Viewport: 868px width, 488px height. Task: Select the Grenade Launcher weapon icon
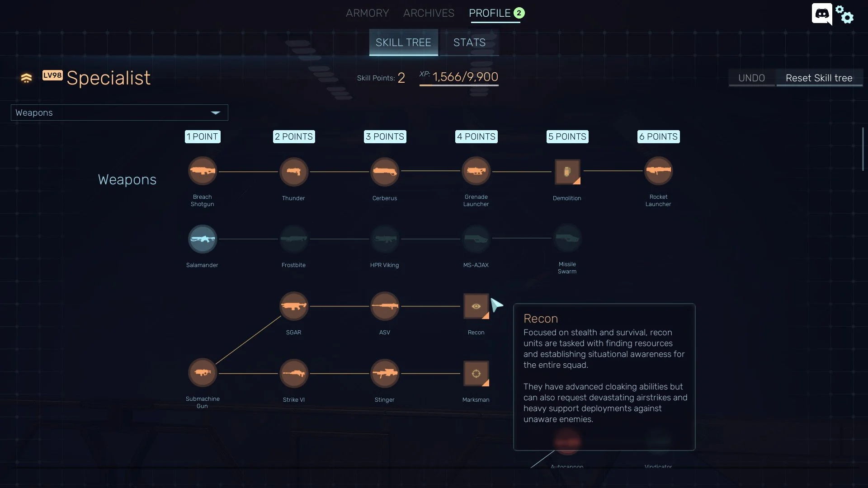coord(476,171)
